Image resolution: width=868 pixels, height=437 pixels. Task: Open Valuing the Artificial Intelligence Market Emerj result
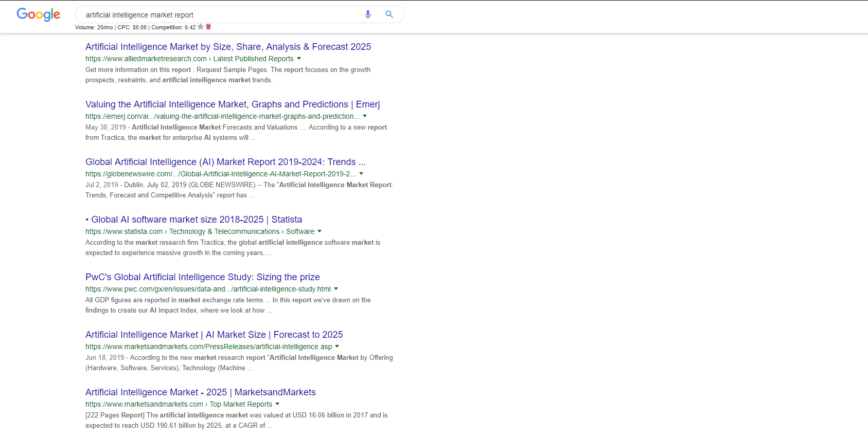point(233,104)
